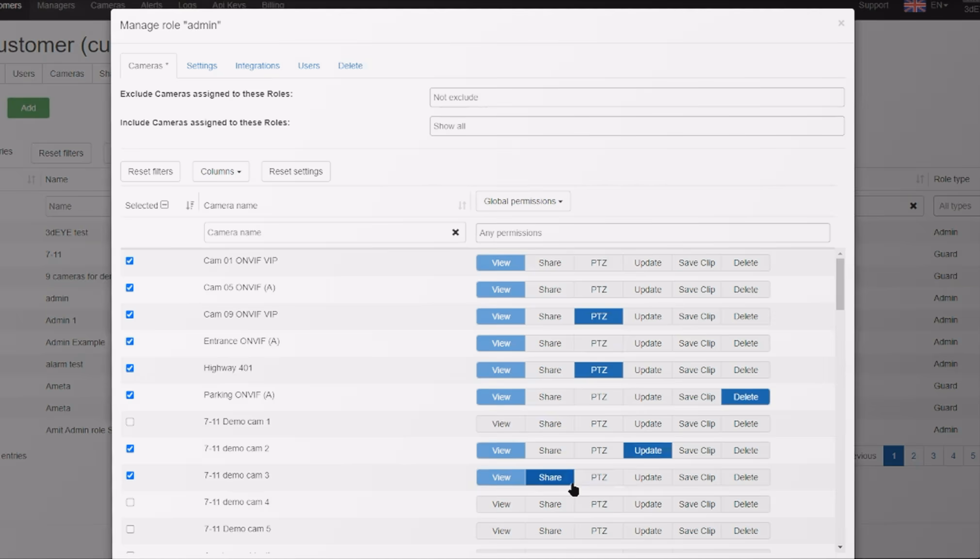Toggle PTZ for Highway 401
Image resolution: width=980 pixels, height=559 pixels.
tap(599, 370)
